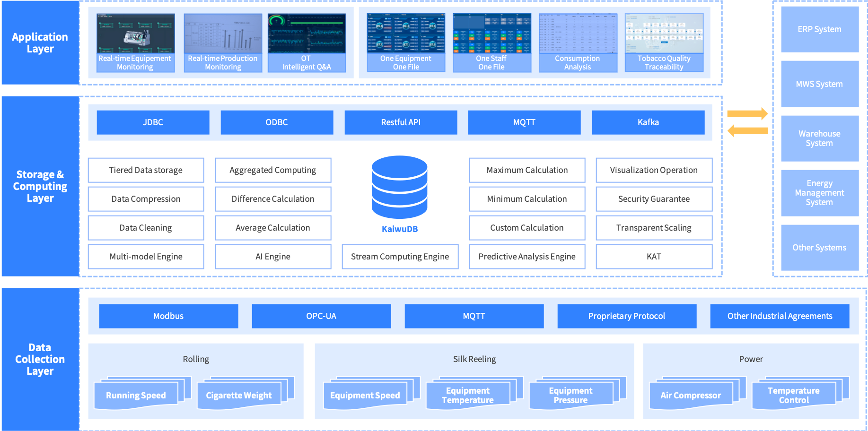Select the Maximum Calculation box
Image resolution: width=868 pixels, height=431 pixels.
(527, 170)
